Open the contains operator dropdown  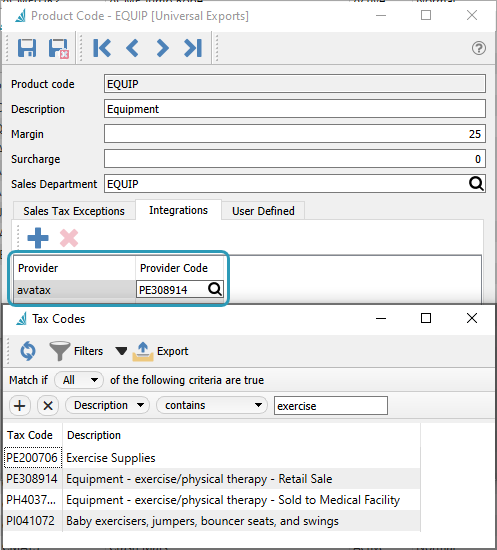[212, 405]
